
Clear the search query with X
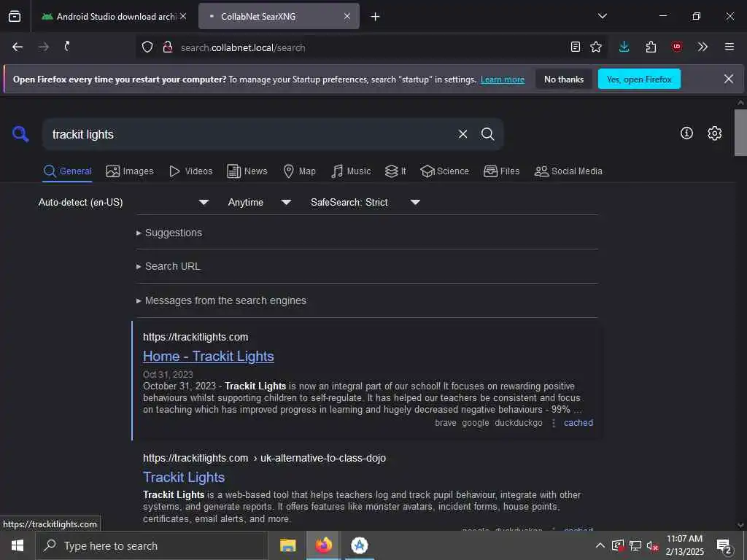click(462, 134)
